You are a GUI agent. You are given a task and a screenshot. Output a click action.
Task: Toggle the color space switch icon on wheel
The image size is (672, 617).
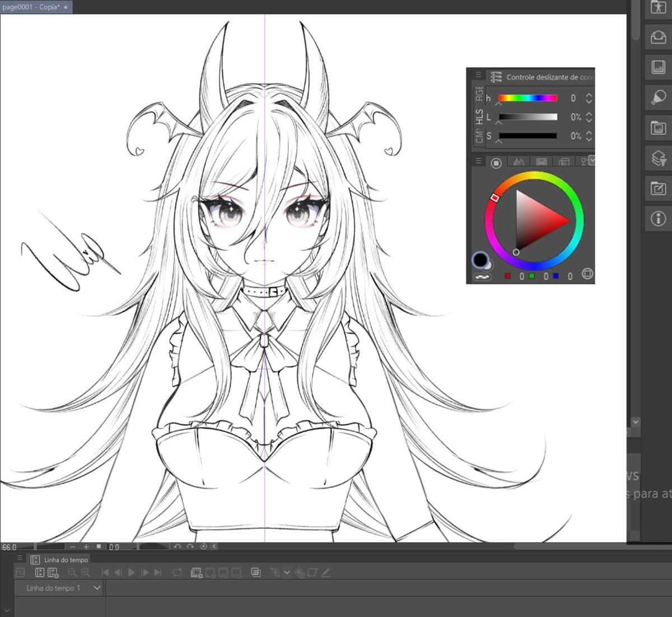pyautogui.click(x=587, y=273)
